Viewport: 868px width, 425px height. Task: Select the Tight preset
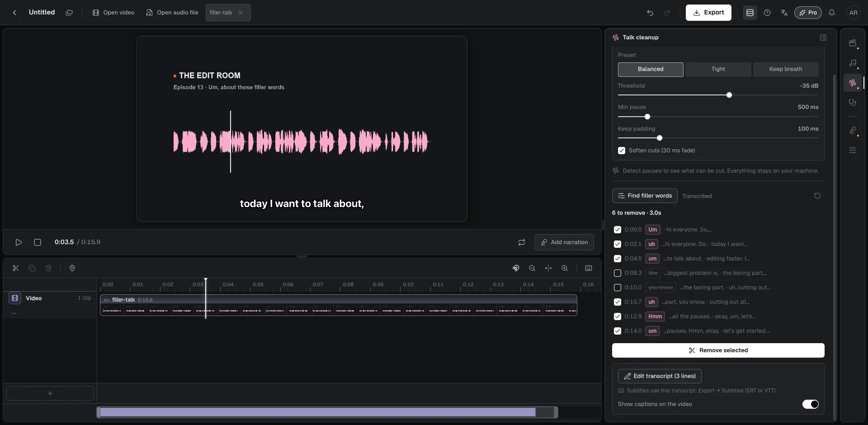coord(718,69)
